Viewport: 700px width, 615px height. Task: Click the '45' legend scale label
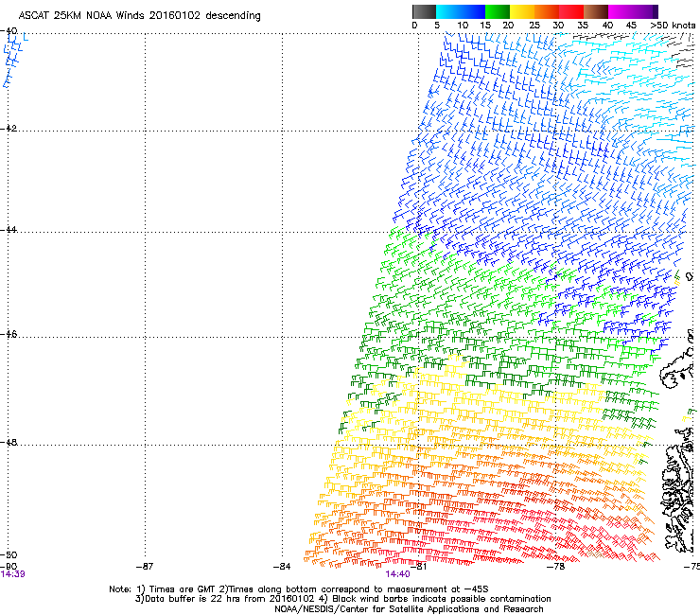point(631,26)
